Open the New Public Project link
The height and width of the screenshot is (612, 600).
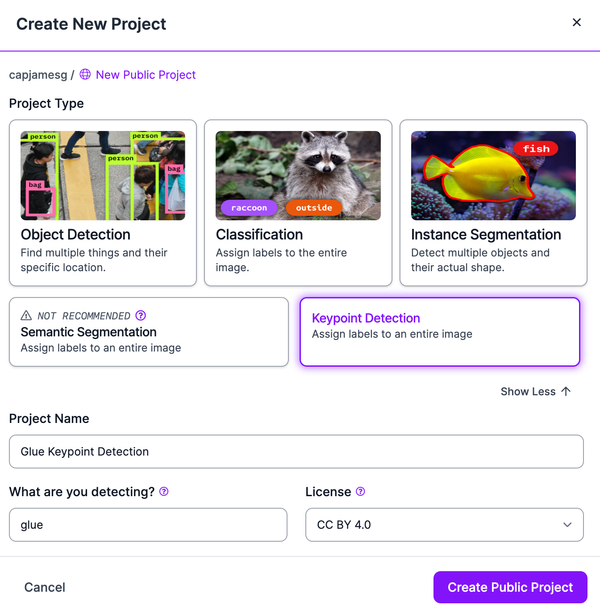[x=146, y=75]
